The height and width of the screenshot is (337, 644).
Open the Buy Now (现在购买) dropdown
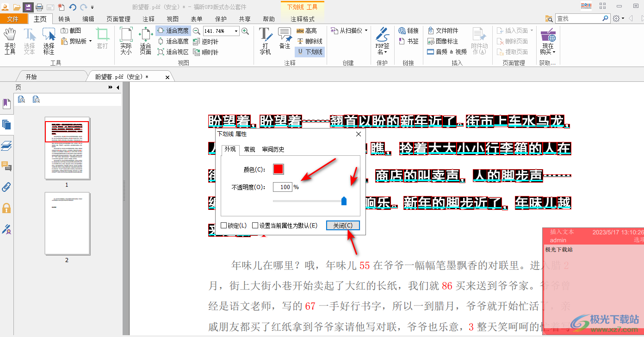tap(548, 41)
